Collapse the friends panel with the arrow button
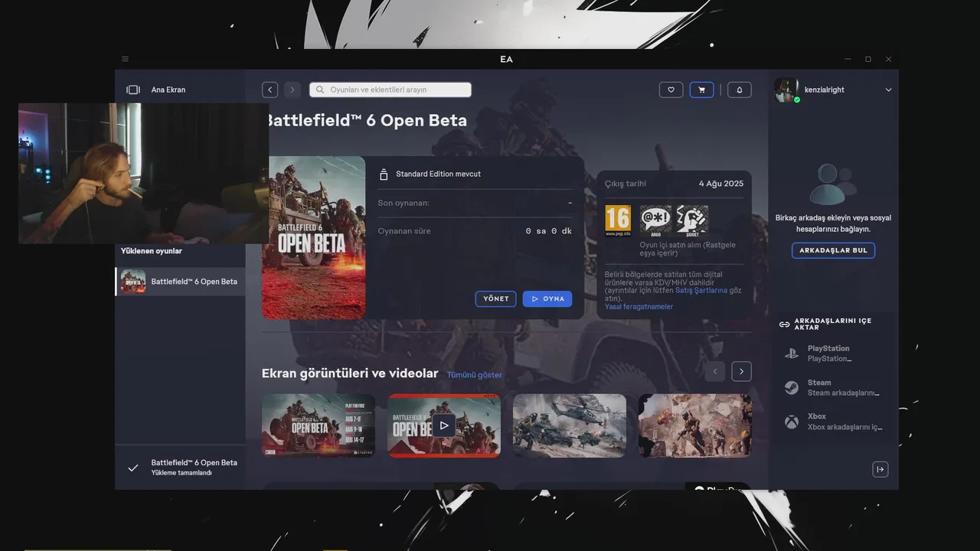Viewport: 980px width, 551px height. pos(880,469)
